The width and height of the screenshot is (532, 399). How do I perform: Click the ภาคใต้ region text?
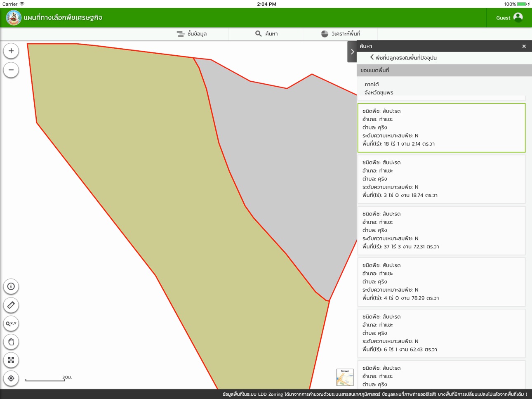coord(372,84)
